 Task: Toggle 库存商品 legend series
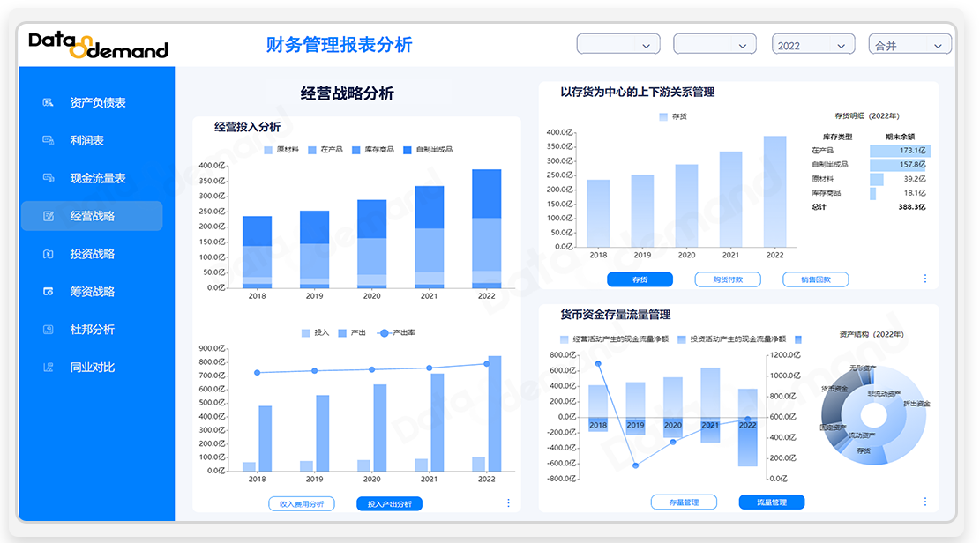[x=373, y=150]
